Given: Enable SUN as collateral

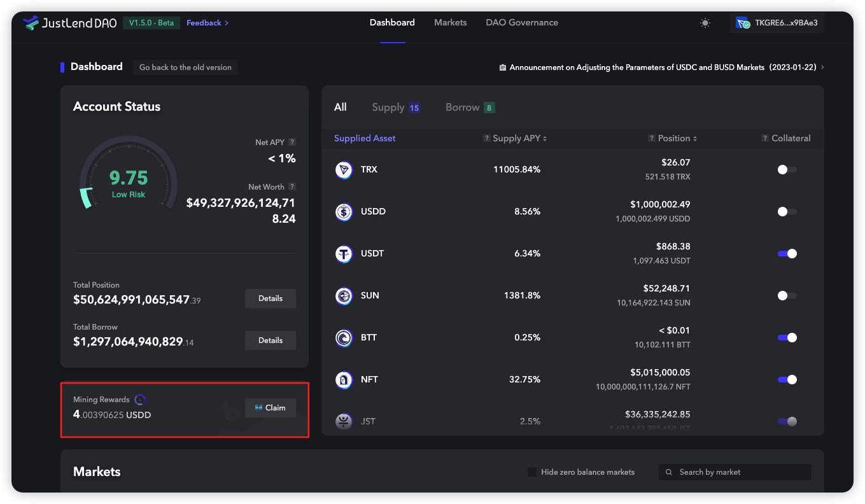Looking at the screenshot, I should pos(787,296).
